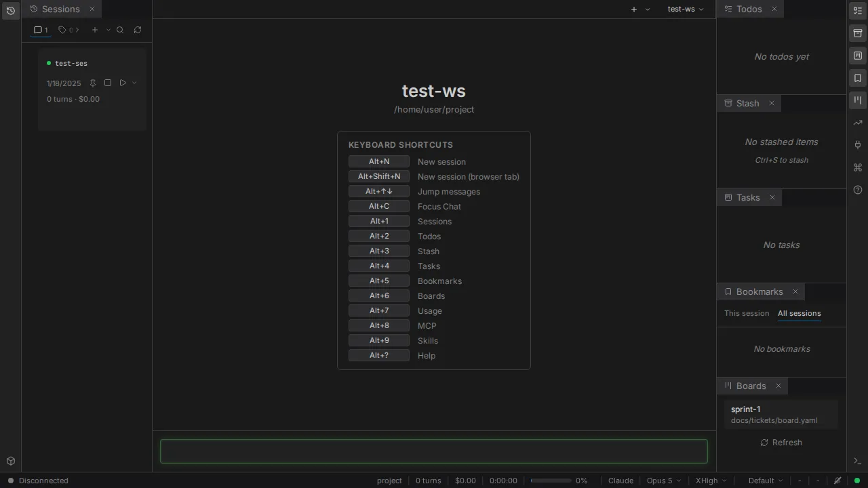Run the test-ses session with play button

(x=123, y=83)
